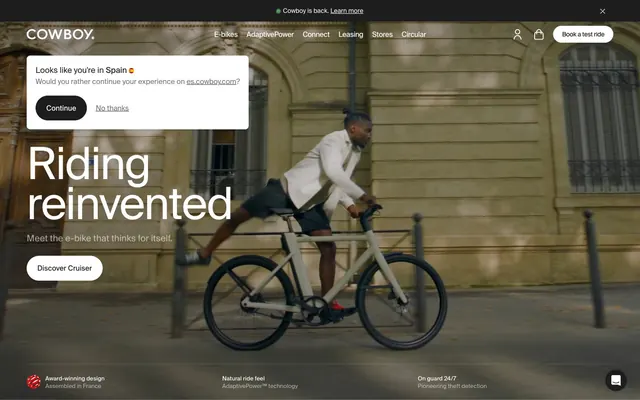This screenshot has width=640, height=400.
Task: Open the Stores navigation link
Action: 382,34
